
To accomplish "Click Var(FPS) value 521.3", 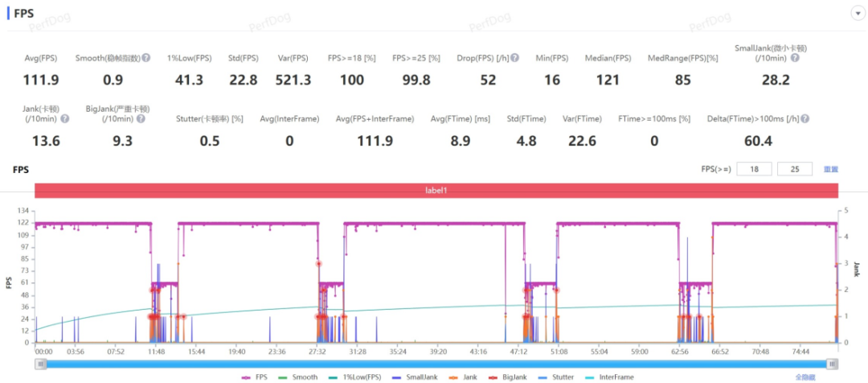I will [x=293, y=80].
